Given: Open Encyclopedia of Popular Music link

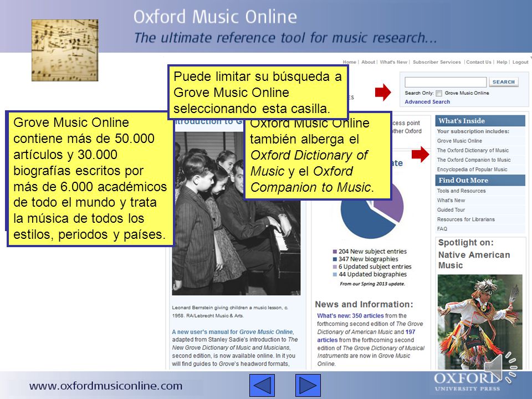Looking at the screenshot, I should coord(472,170).
